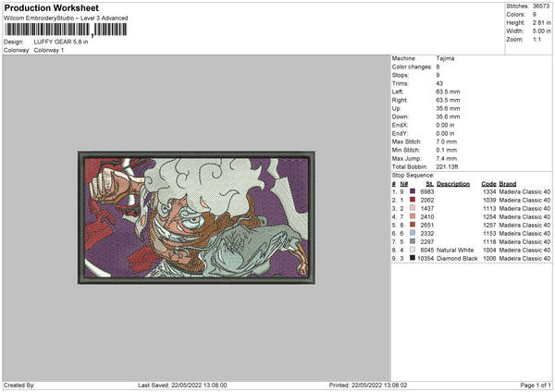Image resolution: width=555 pixels, height=392 pixels.
Task: Click the Max Stitch value 7.0 mm
Action: (x=447, y=141)
